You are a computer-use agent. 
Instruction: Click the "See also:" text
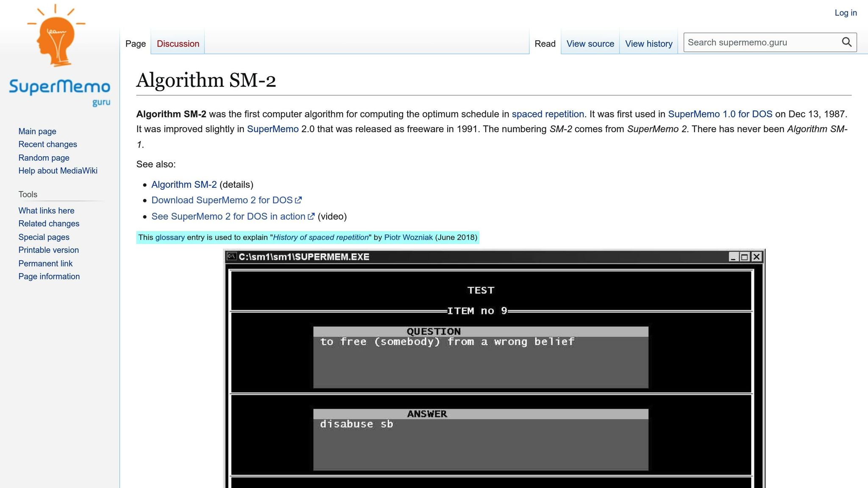[156, 164]
